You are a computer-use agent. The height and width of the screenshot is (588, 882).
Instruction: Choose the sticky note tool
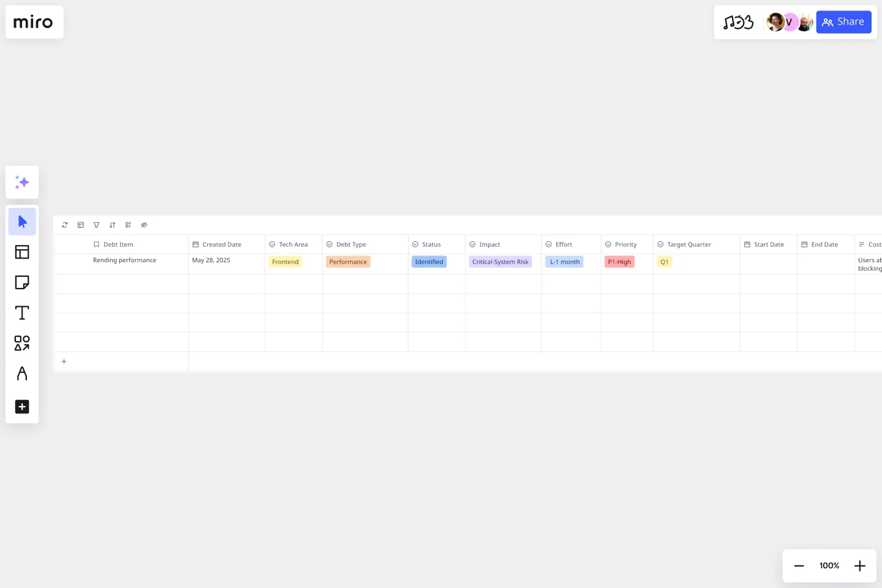point(22,282)
